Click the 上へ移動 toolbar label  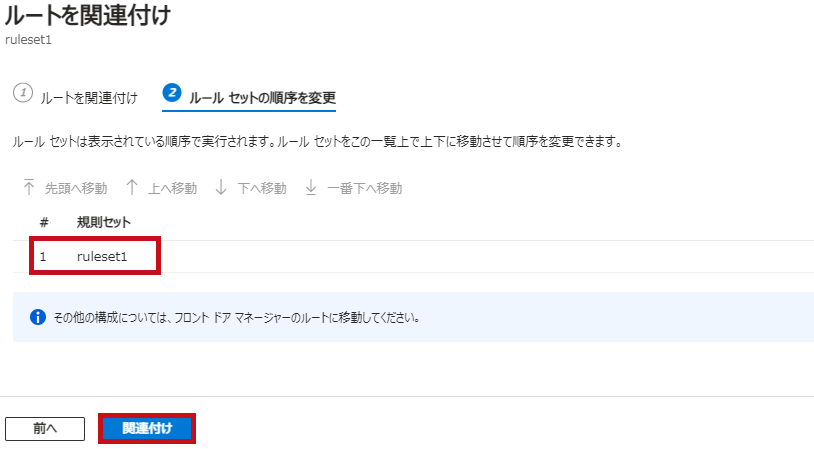point(172,188)
